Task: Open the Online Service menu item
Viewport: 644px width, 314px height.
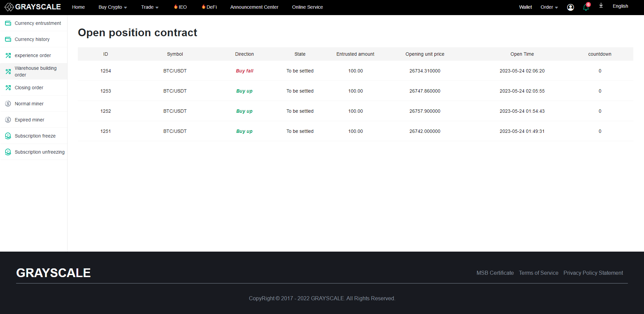Action: tap(307, 7)
